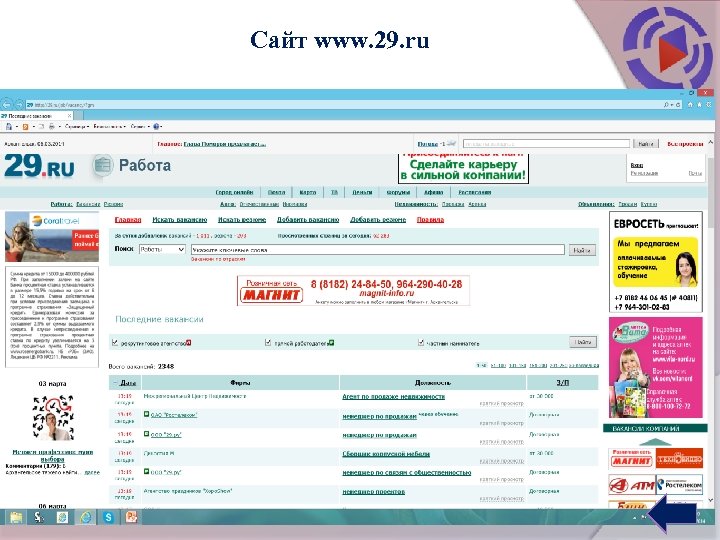Sort vacancies by З/П column header

pyautogui.click(x=562, y=382)
